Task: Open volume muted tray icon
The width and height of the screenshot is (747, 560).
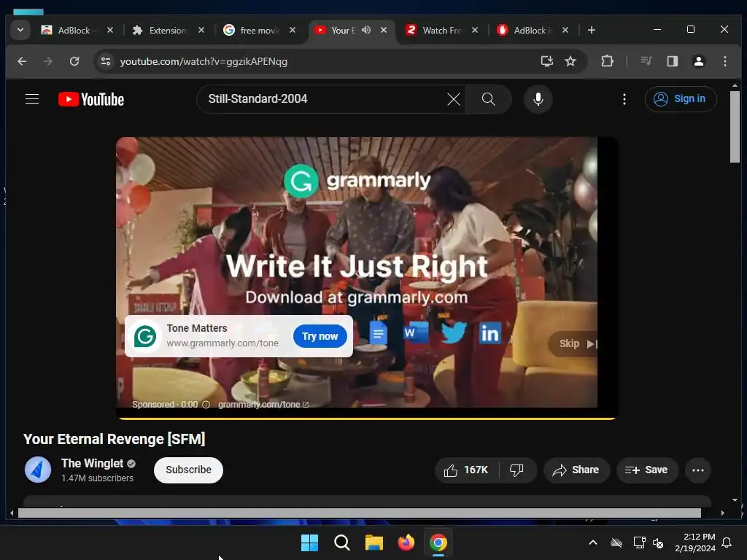Action: tap(658, 542)
